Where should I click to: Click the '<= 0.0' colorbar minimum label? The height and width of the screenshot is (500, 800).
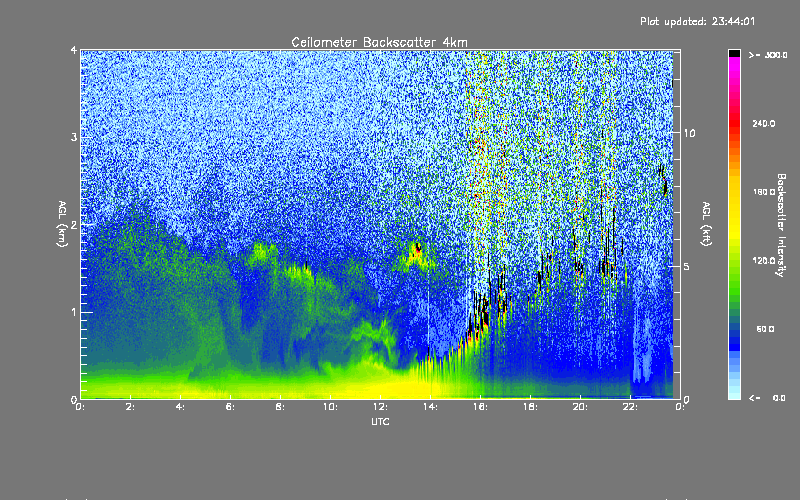tap(767, 398)
